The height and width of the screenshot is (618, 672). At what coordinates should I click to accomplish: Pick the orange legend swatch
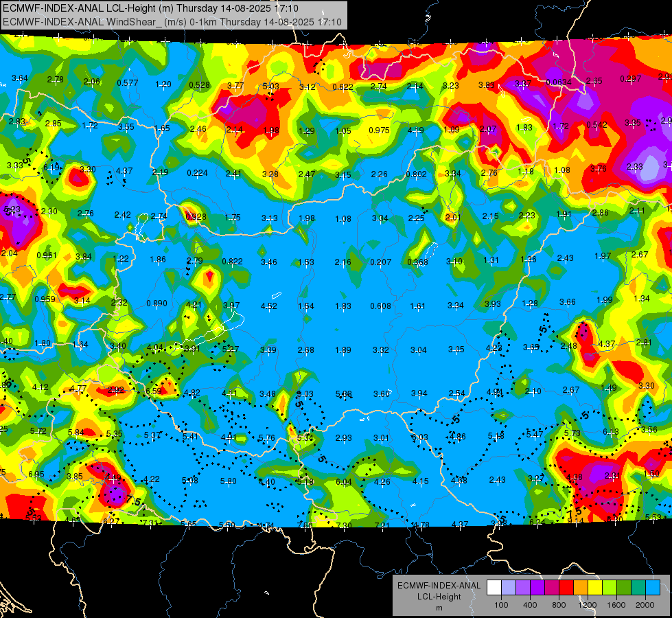click(x=581, y=588)
